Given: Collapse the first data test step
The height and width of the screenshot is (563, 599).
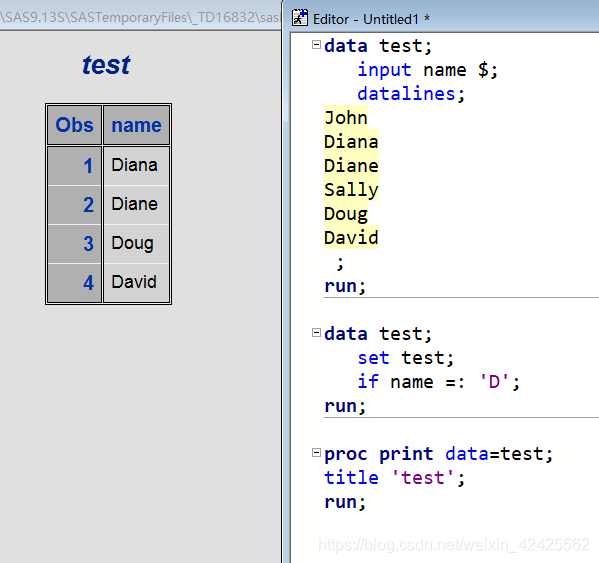Looking at the screenshot, I should click(x=316, y=45).
